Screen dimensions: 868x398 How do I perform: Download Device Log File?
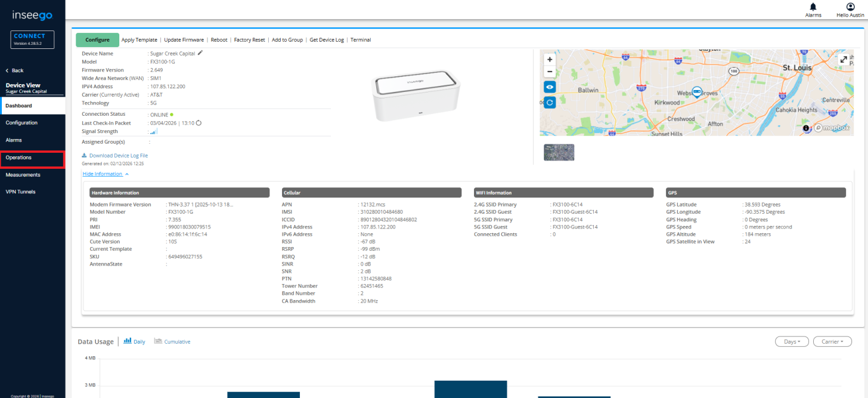coord(115,155)
